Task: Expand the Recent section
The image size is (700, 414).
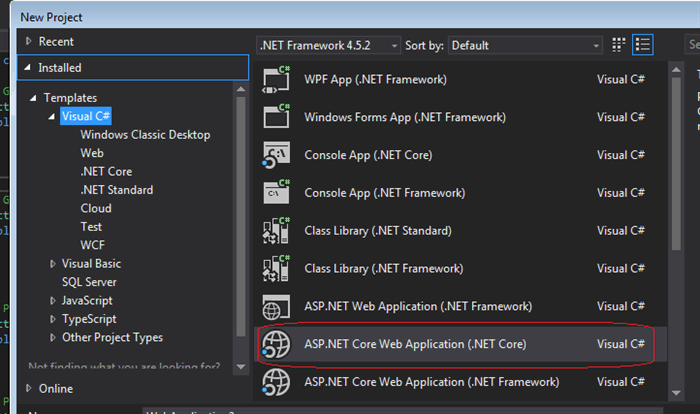Action: tap(29, 41)
